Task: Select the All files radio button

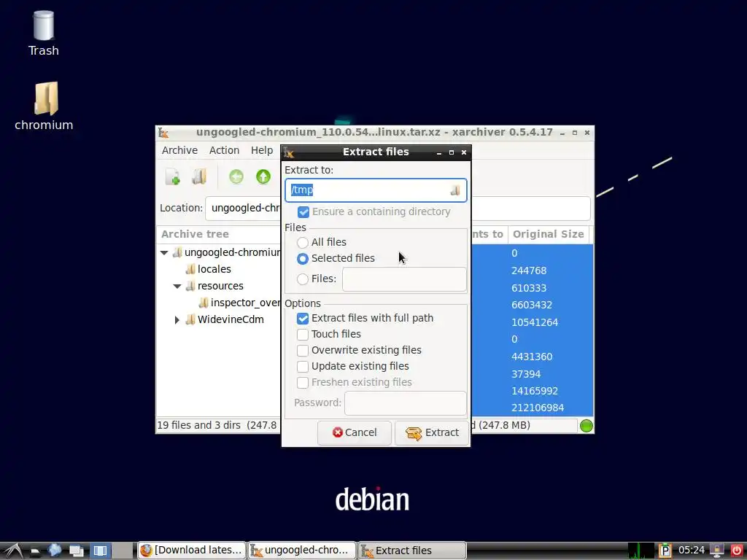Action: (303, 242)
